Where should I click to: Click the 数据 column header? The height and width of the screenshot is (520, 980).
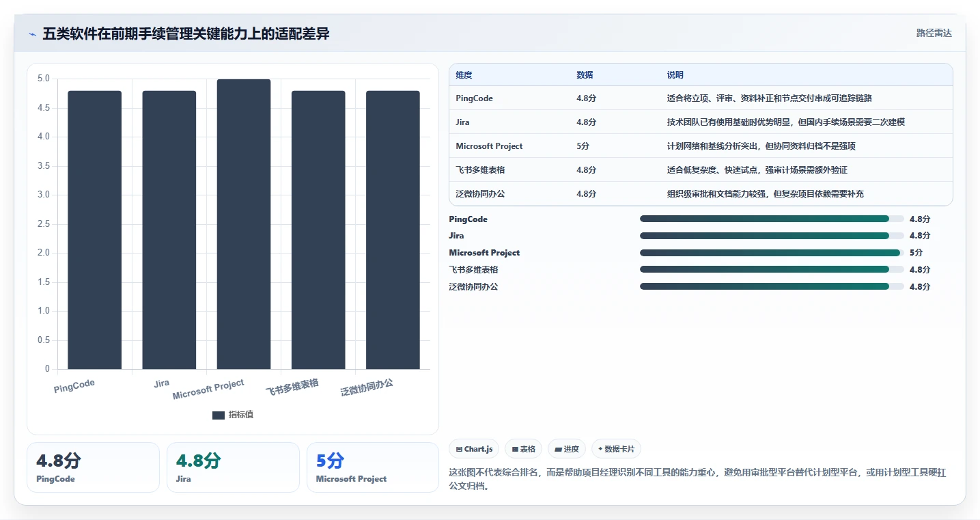585,75
